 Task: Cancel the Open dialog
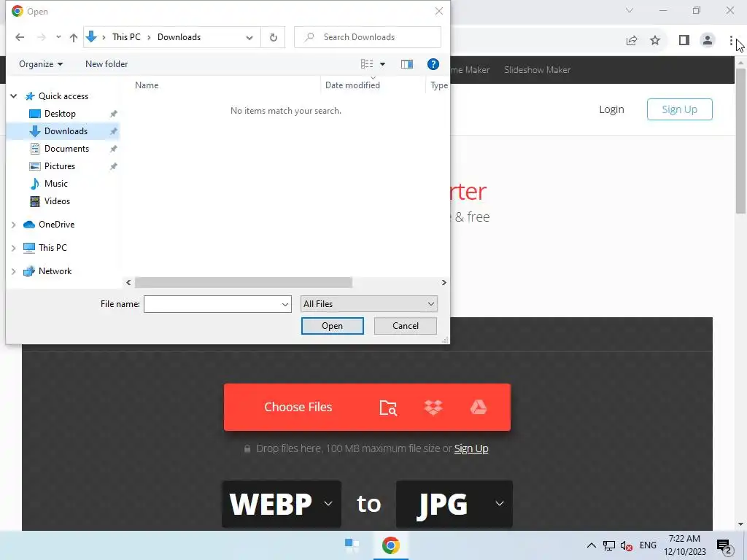[x=406, y=326]
